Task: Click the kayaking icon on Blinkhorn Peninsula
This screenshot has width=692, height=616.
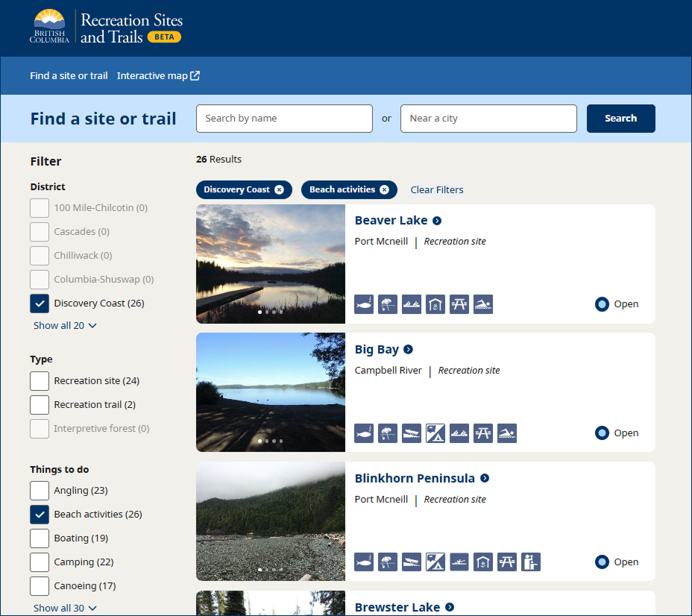Action: coord(459,562)
